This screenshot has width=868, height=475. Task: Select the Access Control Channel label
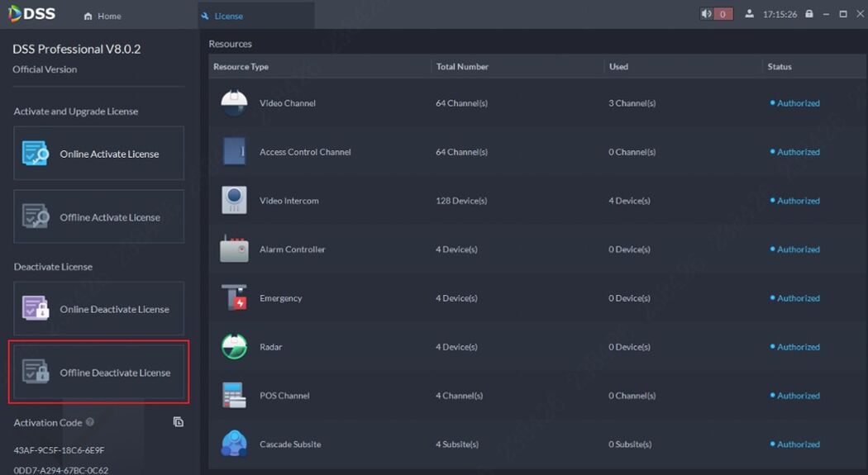click(305, 151)
